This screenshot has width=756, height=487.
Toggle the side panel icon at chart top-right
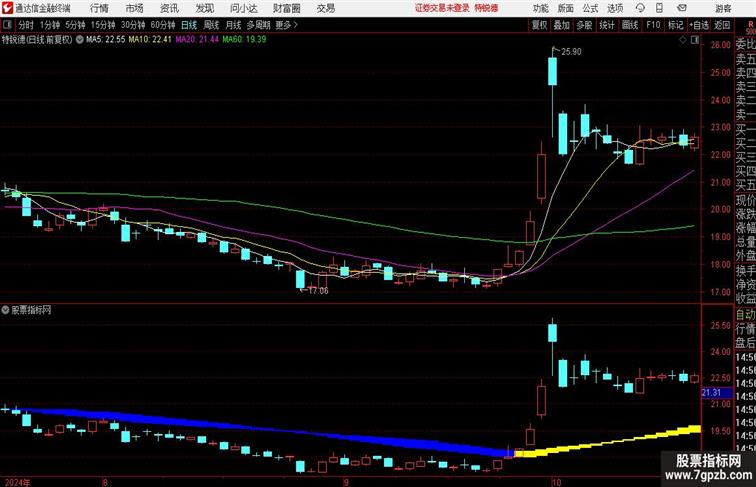695,40
